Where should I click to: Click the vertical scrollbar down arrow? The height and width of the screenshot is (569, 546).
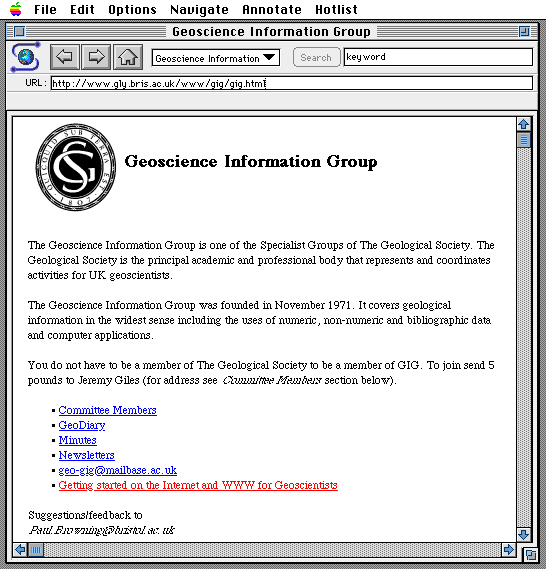click(x=524, y=535)
